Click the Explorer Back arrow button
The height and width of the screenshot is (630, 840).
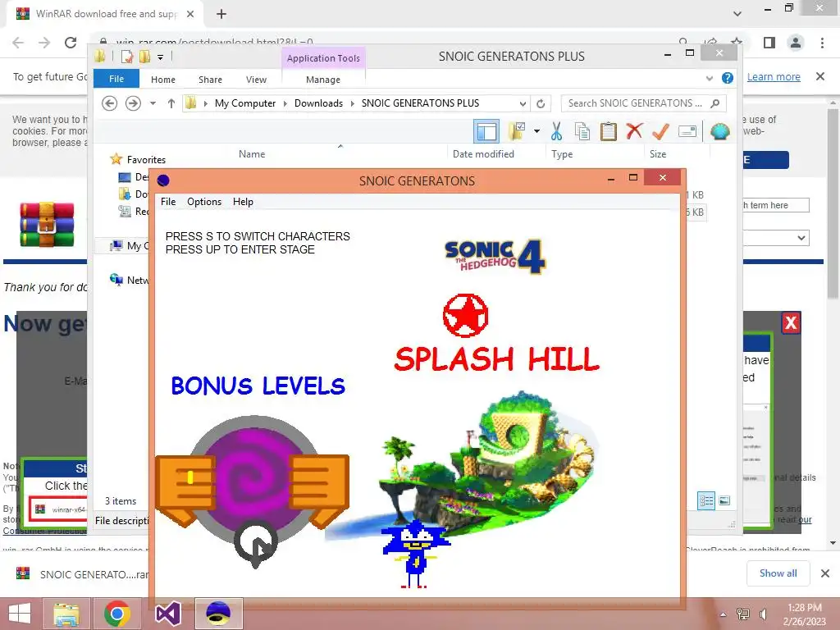pos(109,103)
